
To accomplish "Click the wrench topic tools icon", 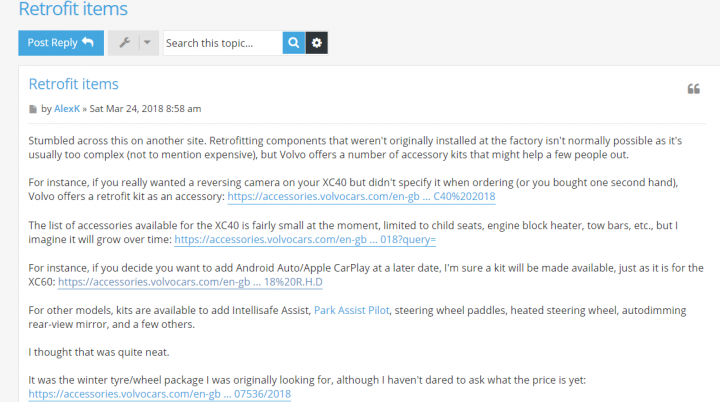I will [x=124, y=43].
